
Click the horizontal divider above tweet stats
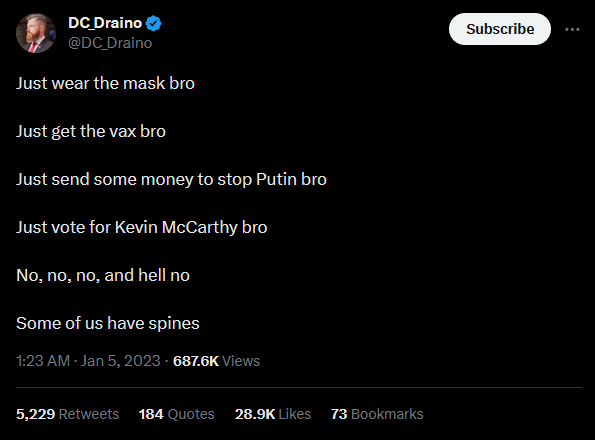coord(299,388)
